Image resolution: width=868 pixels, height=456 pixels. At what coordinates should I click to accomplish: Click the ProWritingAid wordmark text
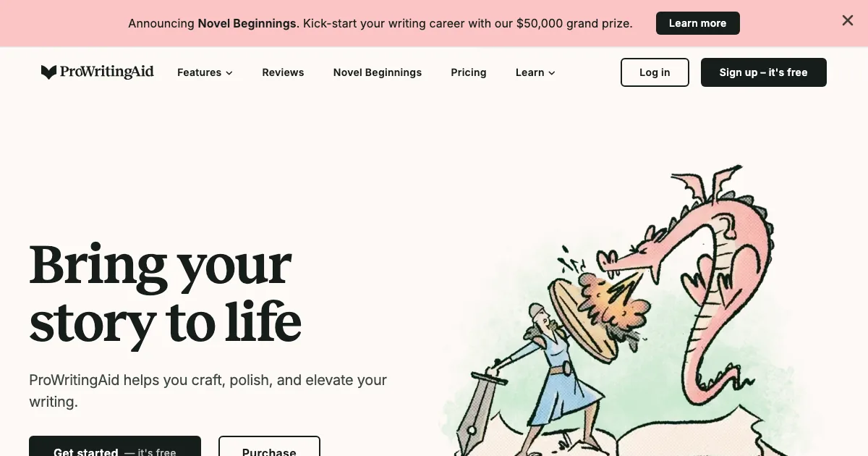click(x=107, y=72)
